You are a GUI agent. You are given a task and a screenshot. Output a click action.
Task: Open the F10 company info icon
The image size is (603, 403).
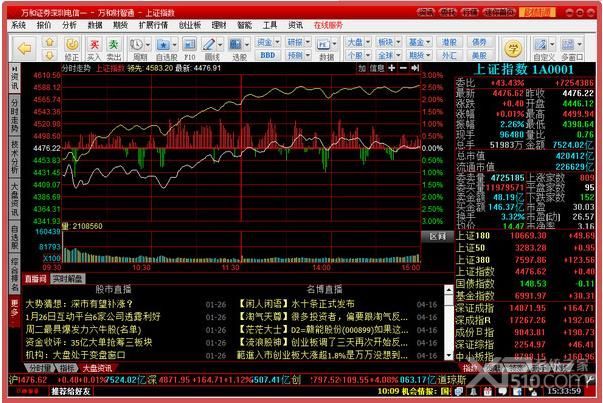(x=189, y=45)
